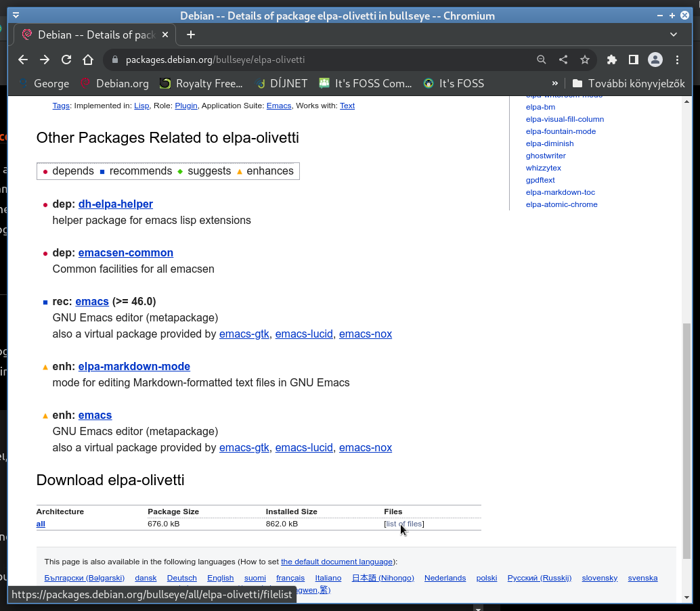700x611 pixels.
Task: Open the default document language link
Action: 336,562
